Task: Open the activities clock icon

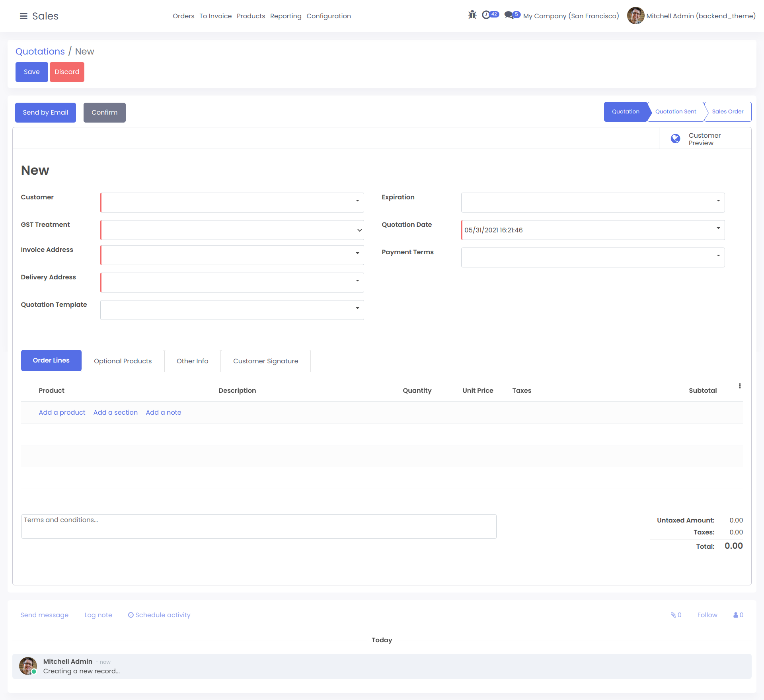Action: point(486,15)
